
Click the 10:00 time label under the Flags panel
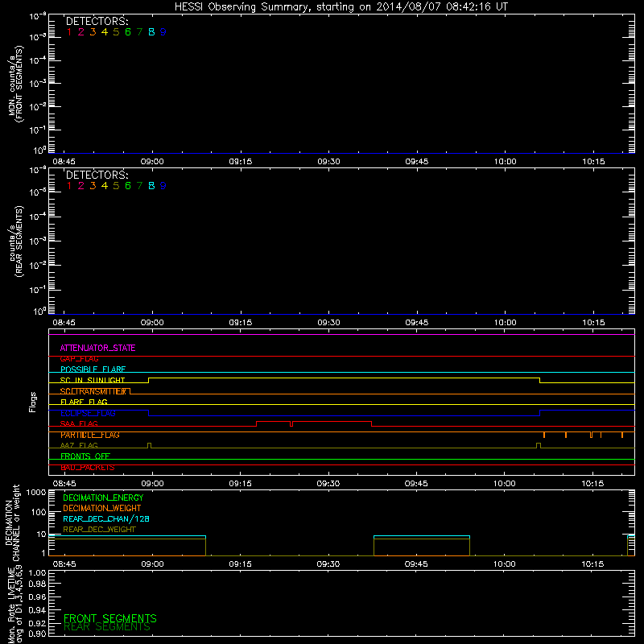click(x=505, y=484)
